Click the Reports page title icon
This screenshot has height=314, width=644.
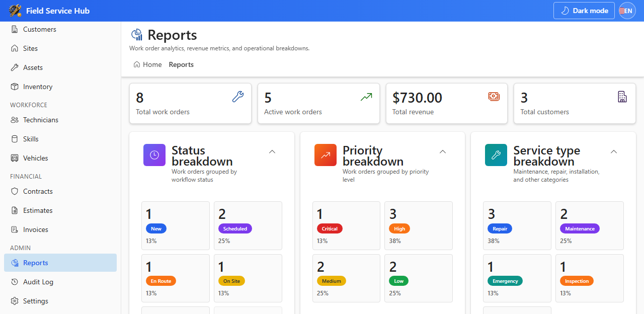tap(137, 35)
